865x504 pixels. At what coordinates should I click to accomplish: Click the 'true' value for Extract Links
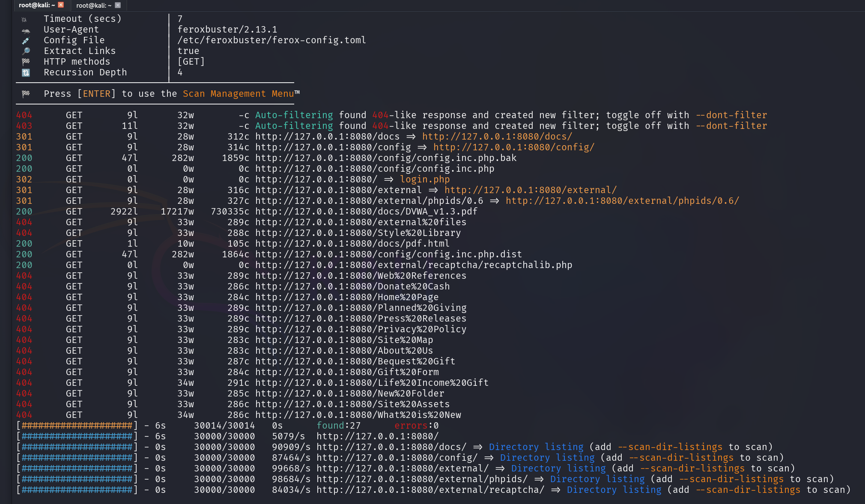point(188,51)
